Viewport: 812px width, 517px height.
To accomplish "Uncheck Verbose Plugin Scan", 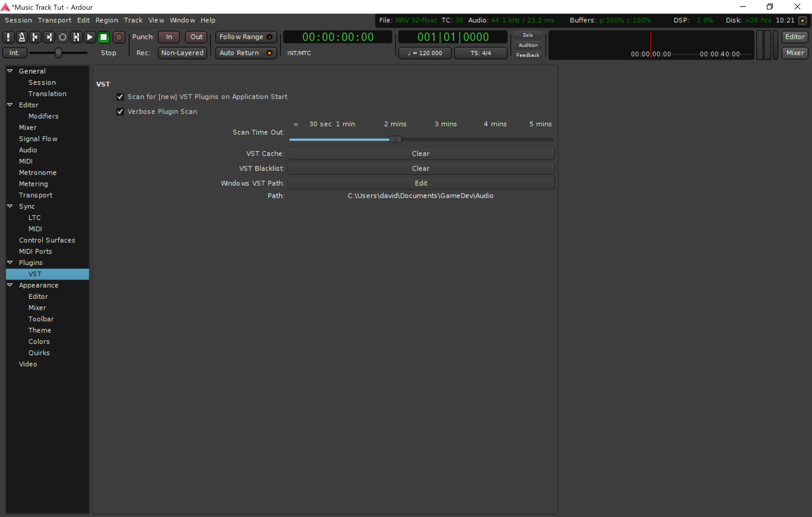I will coord(120,112).
